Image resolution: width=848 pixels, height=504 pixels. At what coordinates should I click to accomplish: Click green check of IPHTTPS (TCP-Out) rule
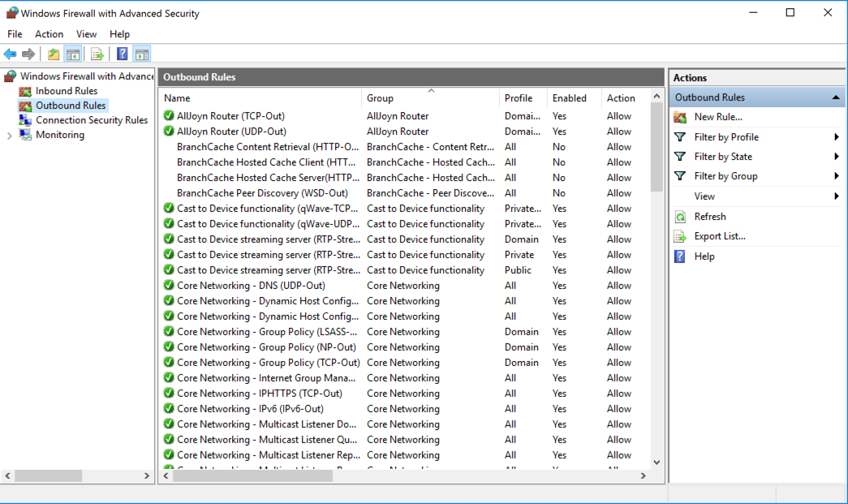[169, 393]
